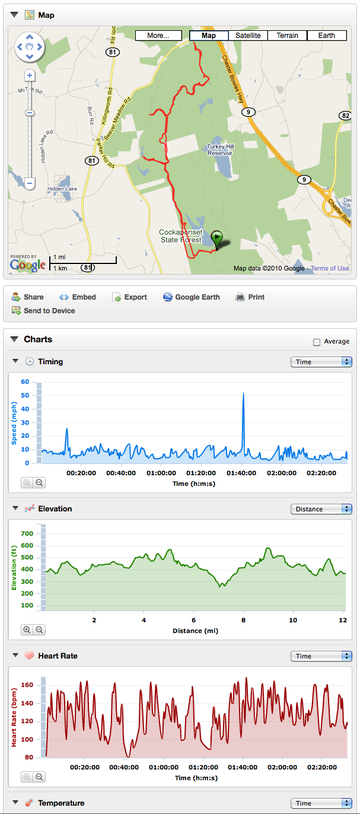Viewport: 360px width, 814px height.
Task: Click the Google logo on the map
Action: tap(28, 265)
